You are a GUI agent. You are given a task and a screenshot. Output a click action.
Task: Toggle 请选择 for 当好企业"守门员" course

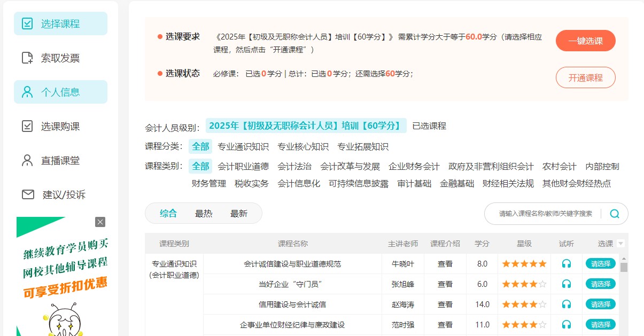(x=600, y=284)
